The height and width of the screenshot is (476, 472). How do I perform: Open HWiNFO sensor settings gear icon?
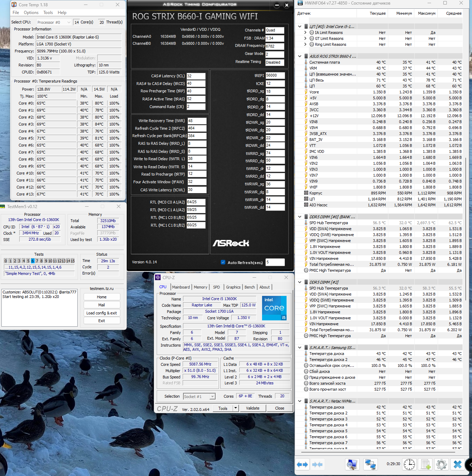pyautogui.click(x=442, y=464)
